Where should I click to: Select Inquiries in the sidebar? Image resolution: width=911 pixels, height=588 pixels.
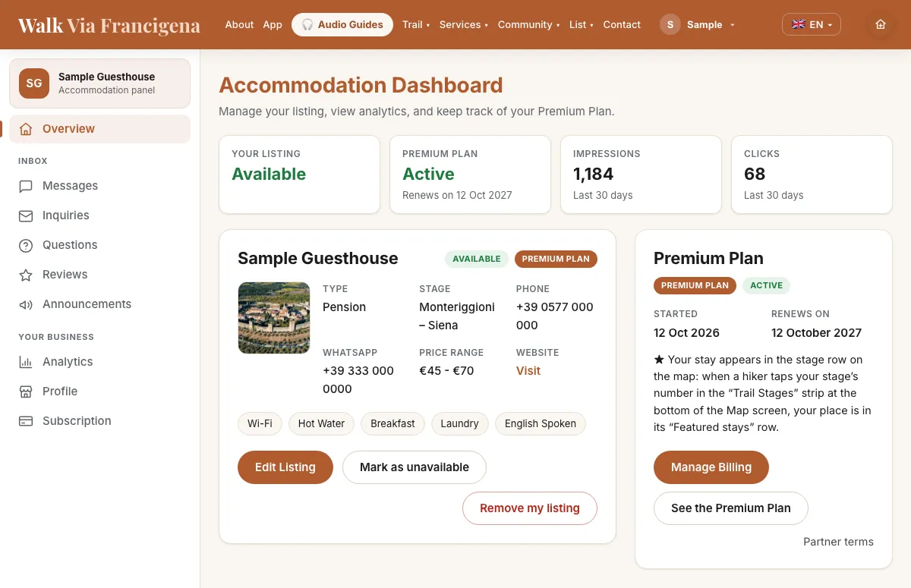99,215
